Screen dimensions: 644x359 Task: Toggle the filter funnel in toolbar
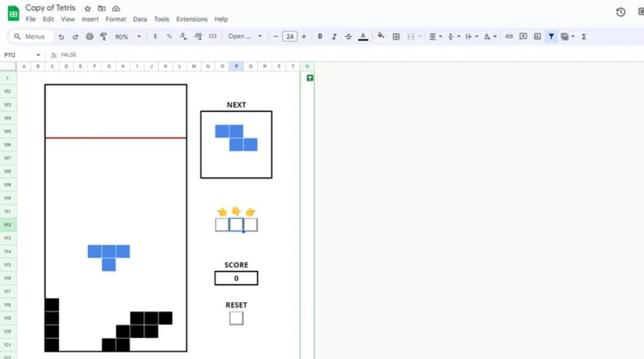click(x=551, y=36)
